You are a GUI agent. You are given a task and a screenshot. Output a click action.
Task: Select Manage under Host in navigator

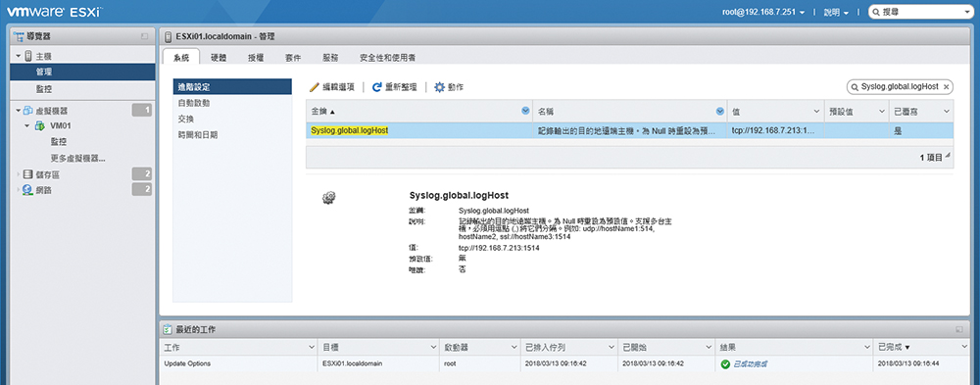82,72
